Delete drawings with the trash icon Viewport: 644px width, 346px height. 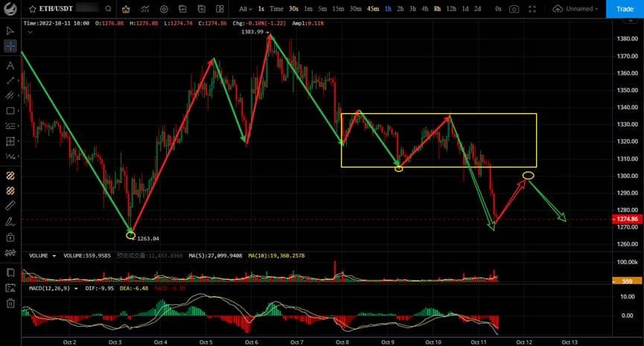(x=10, y=303)
